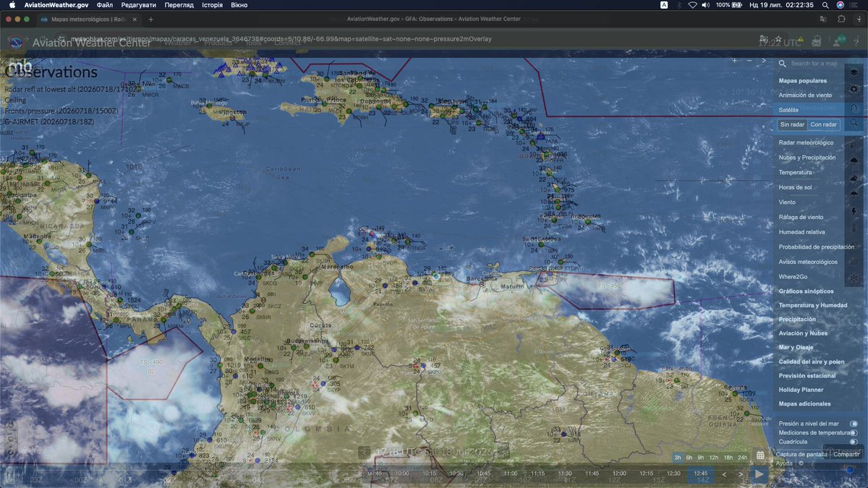
Task: Close the 'Mapas meteorológicos' tab
Action: coord(136,20)
